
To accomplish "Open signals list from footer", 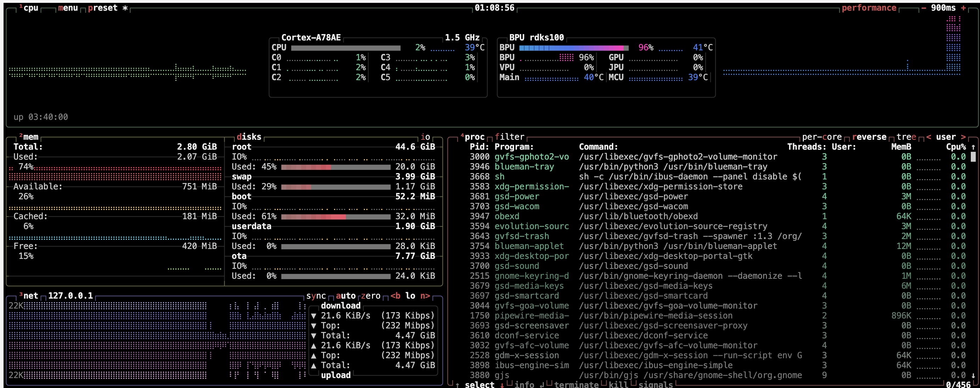I will 655,384.
